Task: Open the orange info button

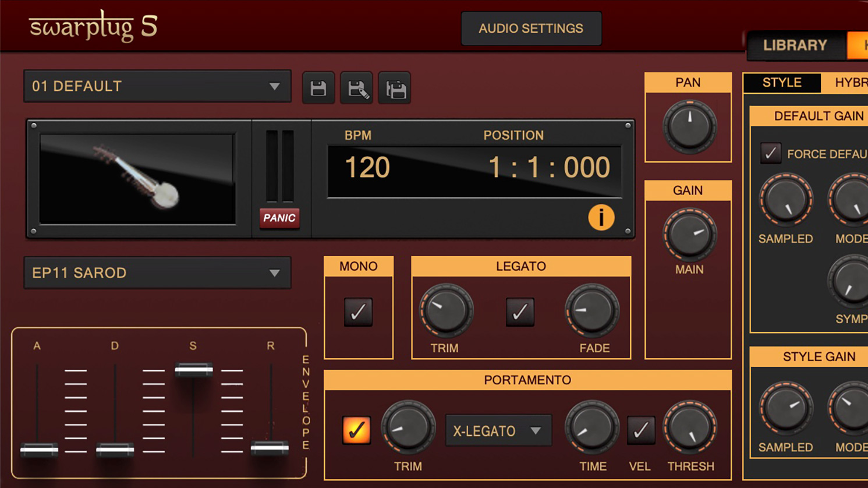Action: [601, 217]
